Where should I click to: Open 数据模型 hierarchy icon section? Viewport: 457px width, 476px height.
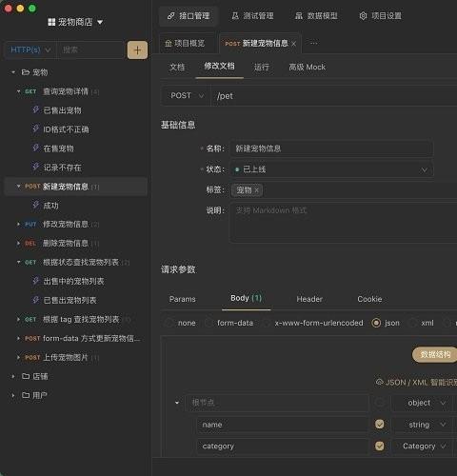coord(299,16)
